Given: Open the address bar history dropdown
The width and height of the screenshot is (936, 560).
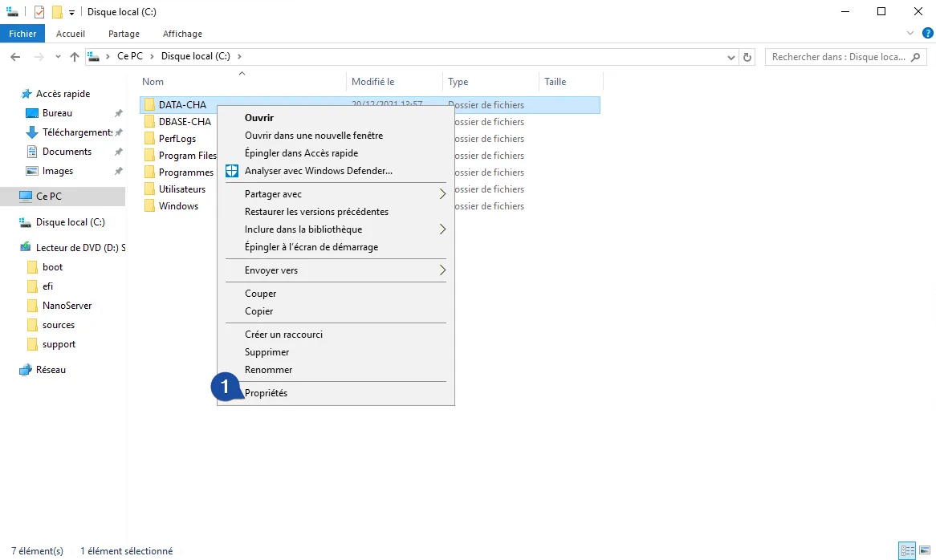Looking at the screenshot, I should (x=730, y=57).
